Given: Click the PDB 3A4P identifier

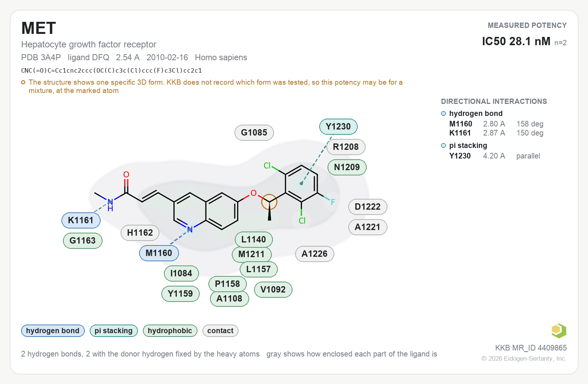Looking at the screenshot, I should [41, 57].
